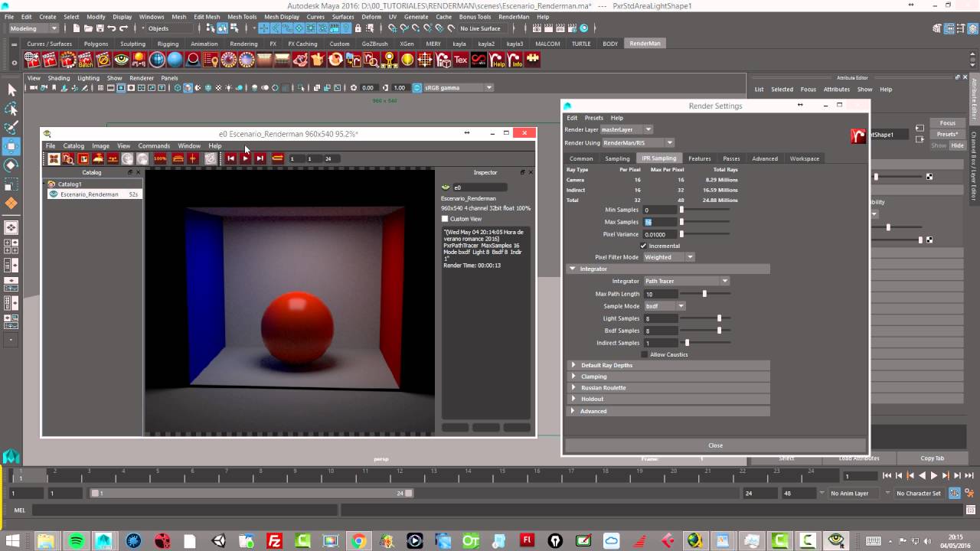
Task: Click play button in render window toolbar
Action: pyautogui.click(x=245, y=158)
